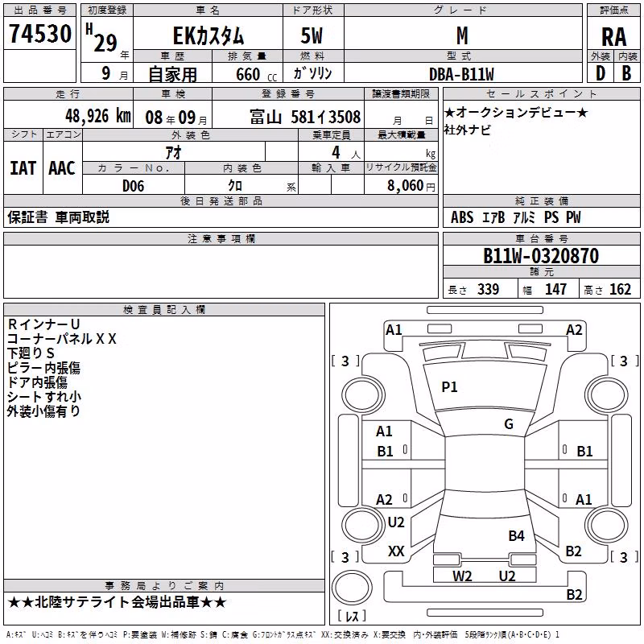Click note コーナーパネルXX
Image resolution: width=644 pixels, height=644 pixels.
(62, 339)
